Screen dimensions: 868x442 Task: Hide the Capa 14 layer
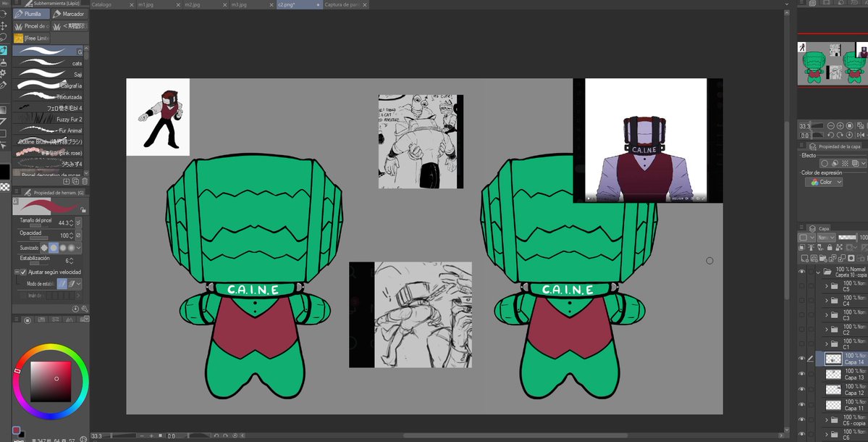click(801, 359)
